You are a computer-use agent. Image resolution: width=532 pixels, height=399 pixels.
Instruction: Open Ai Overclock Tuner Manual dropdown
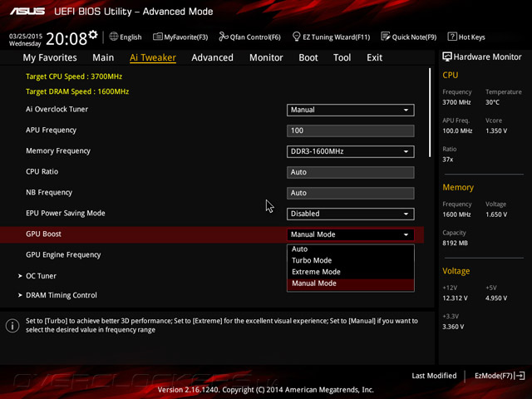coord(351,110)
